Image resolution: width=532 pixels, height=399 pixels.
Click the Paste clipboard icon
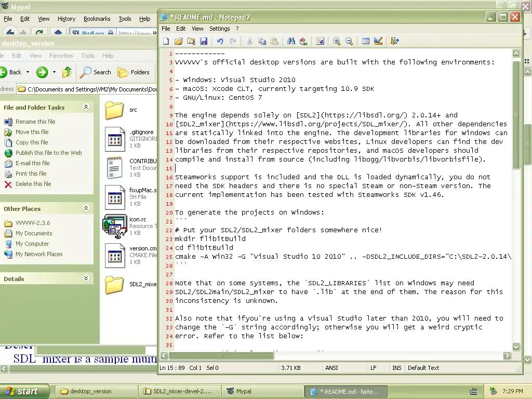point(274,42)
